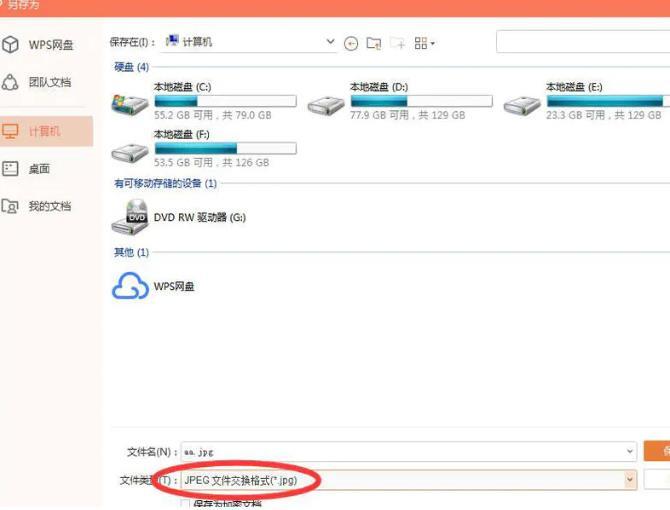
Task: Click the 硬盘 (4) group header
Action: coord(131,67)
